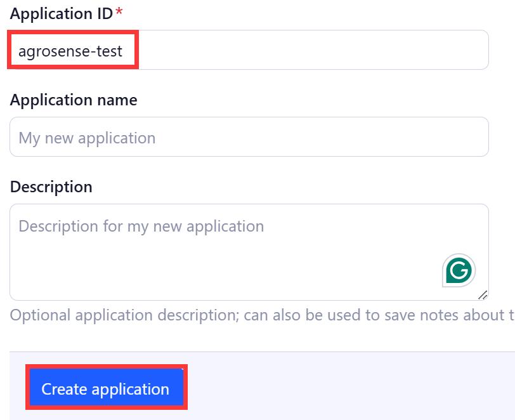Click empty space right of agrosense-test
The image size is (515, 420).
click(x=312, y=50)
